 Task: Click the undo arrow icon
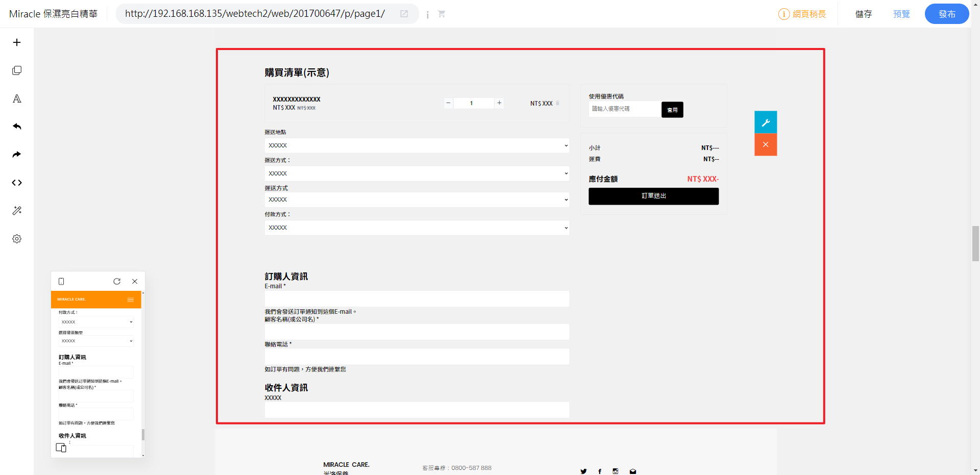point(17,127)
